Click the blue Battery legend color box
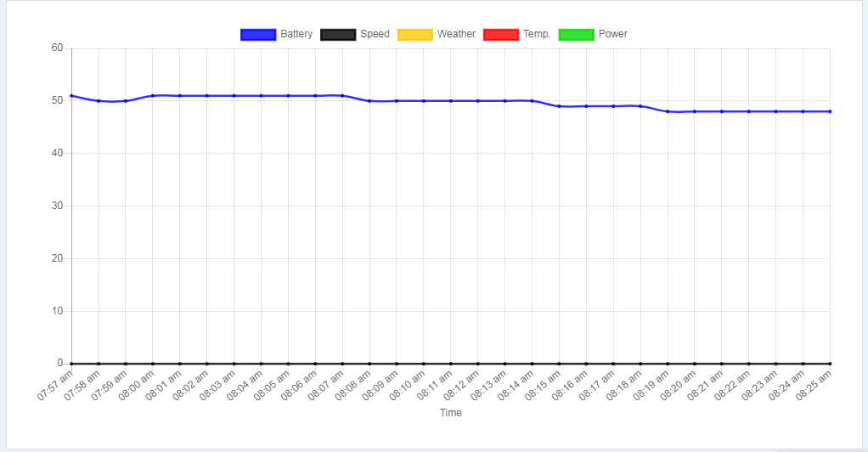The width and height of the screenshot is (868, 452). pyautogui.click(x=258, y=34)
